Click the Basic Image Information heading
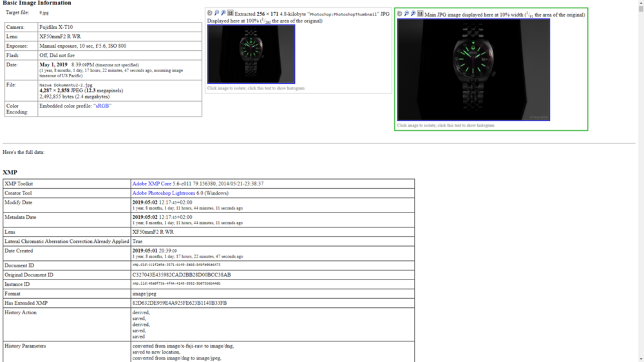The width and height of the screenshot is (644, 362). click(37, 3)
